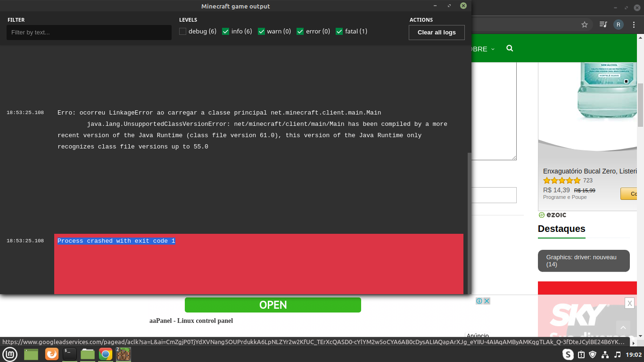The image size is (644, 362).
Task: Click the Clear all logs button
Action: click(437, 33)
